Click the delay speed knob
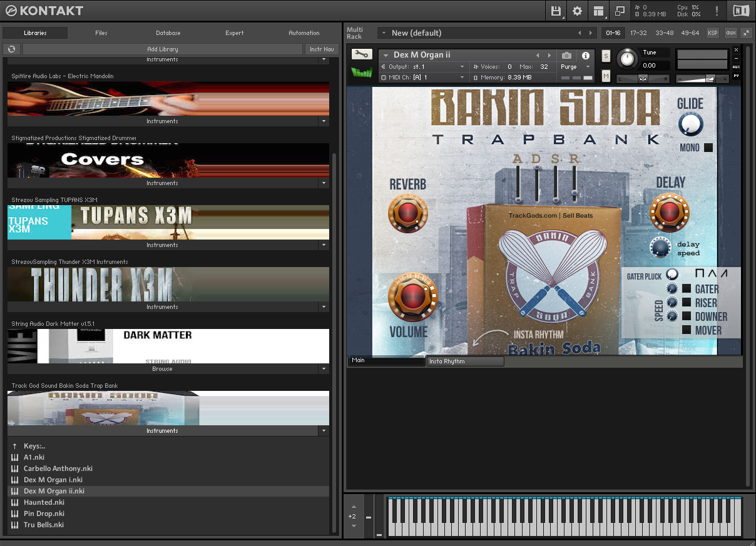Screen dimensions: 756x546 (660, 248)
